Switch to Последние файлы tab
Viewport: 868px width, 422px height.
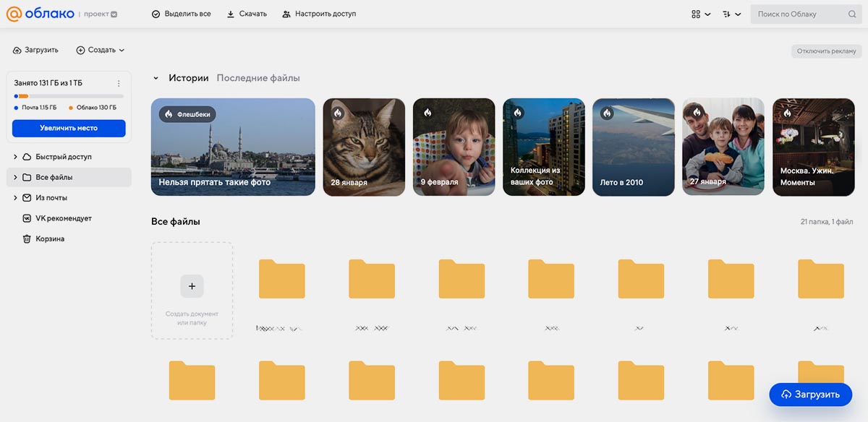[258, 78]
